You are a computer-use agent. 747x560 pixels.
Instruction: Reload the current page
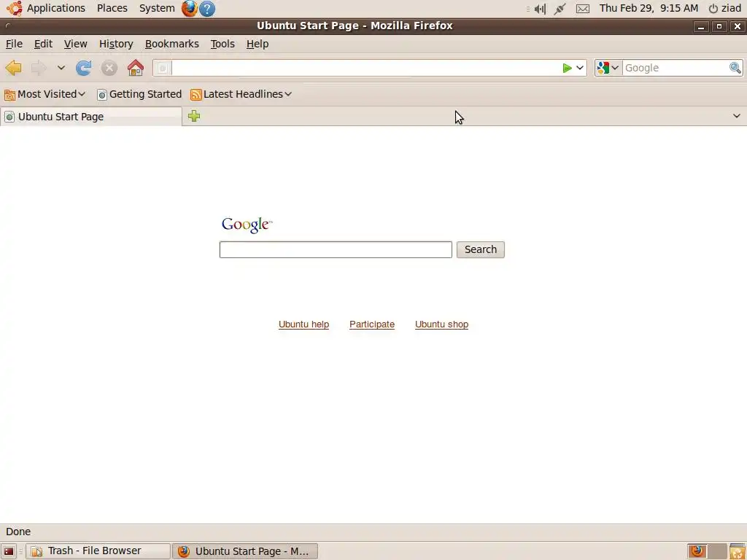[83, 68]
